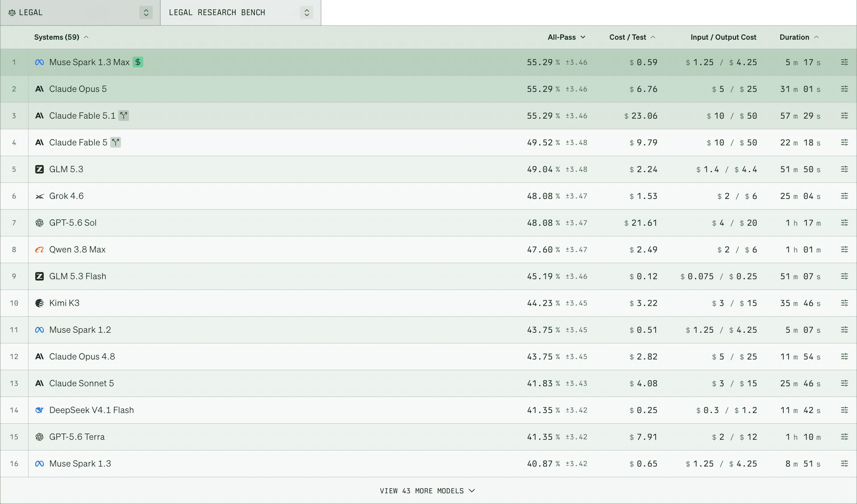Screen dimensions: 857x504
Task: Open the LEGAL RESEARCH BENCH dropdown
Action: click(241, 12)
